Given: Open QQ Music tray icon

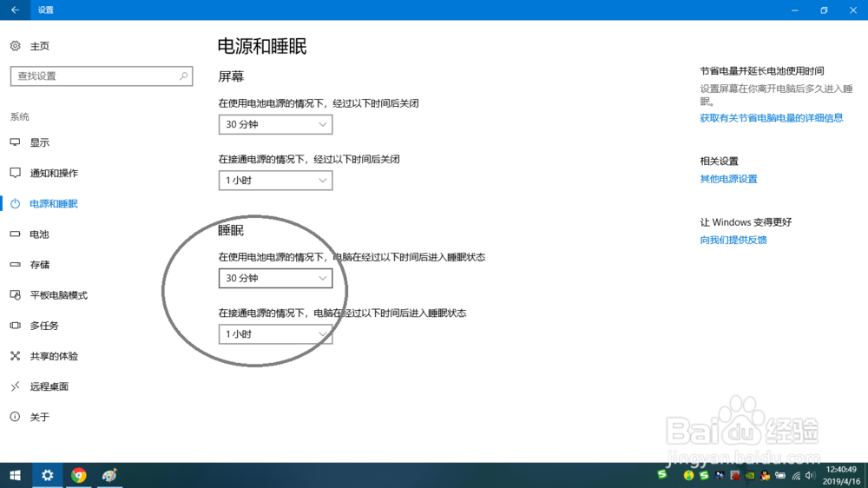Looking at the screenshot, I should pos(688,475).
